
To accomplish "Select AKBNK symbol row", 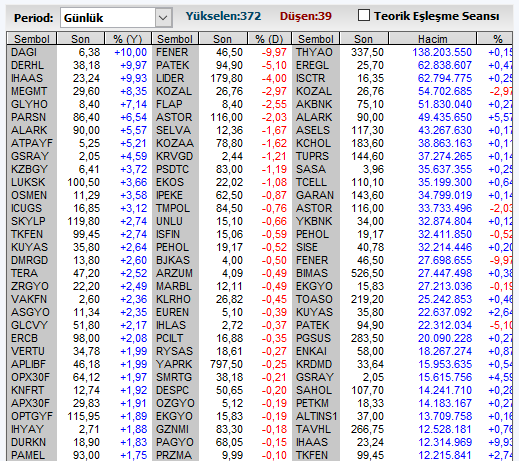I will [x=314, y=104].
